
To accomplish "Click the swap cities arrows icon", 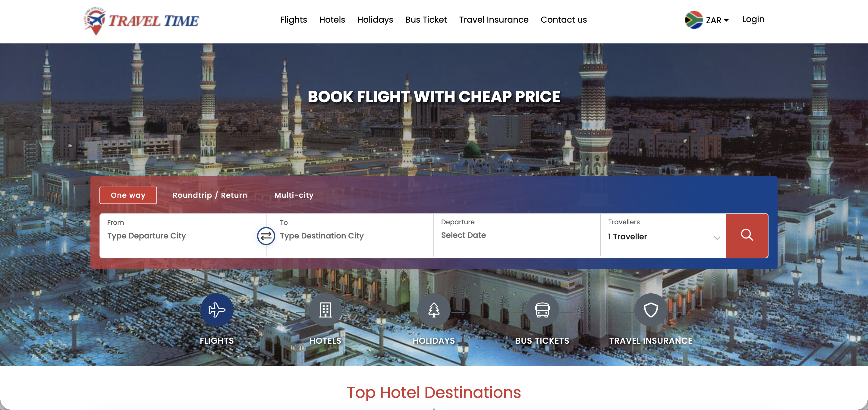I will click(x=266, y=236).
